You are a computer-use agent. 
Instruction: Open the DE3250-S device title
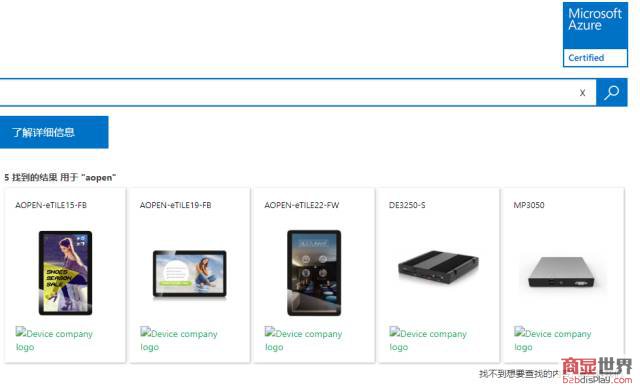pos(407,205)
